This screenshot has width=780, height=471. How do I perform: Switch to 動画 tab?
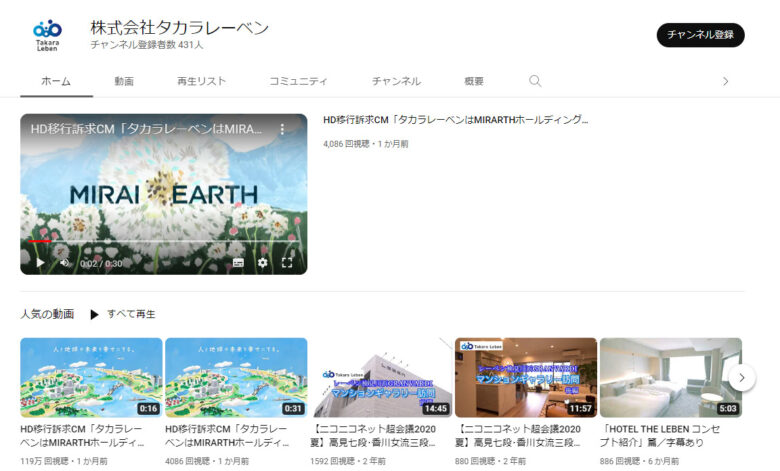(124, 81)
